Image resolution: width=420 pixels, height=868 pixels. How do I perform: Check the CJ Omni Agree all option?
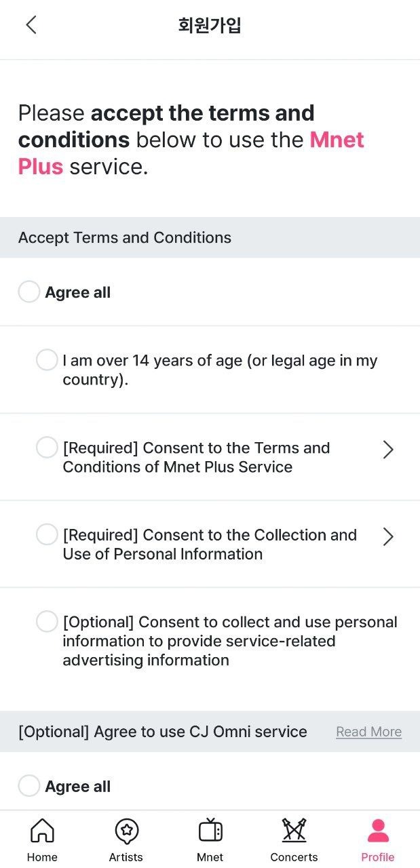[28, 786]
